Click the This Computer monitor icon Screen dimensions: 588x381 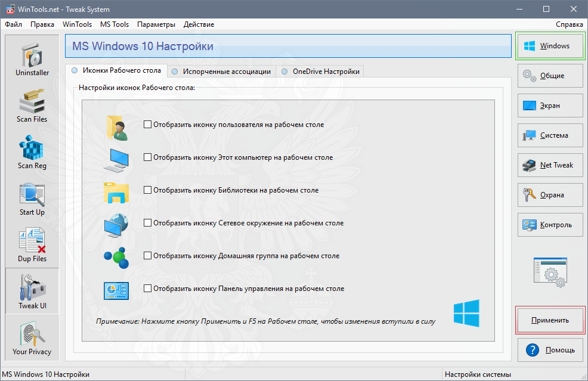[x=116, y=160]
